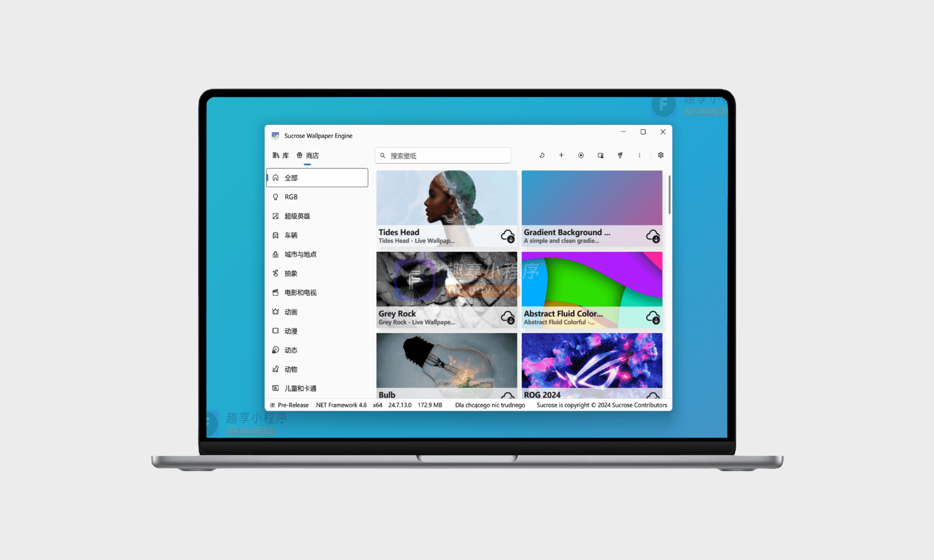This screenshot has width=934, height=560.
Task: Click the add wallpaper plus icon
Action: pos(562,155)
